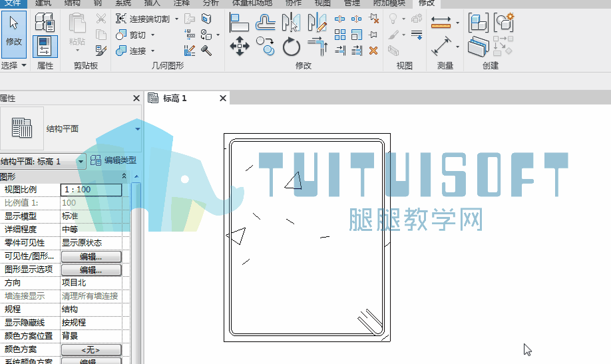
Task: Open Type Properties icon in 属性 panel
Action: [x=45, y=21]
